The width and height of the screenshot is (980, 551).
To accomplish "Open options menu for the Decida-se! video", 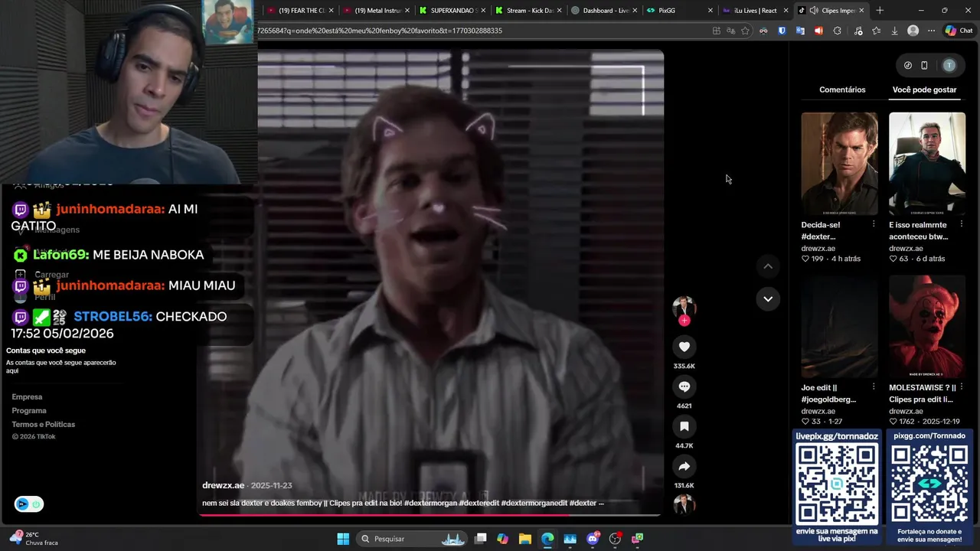I will coord(874,224).
